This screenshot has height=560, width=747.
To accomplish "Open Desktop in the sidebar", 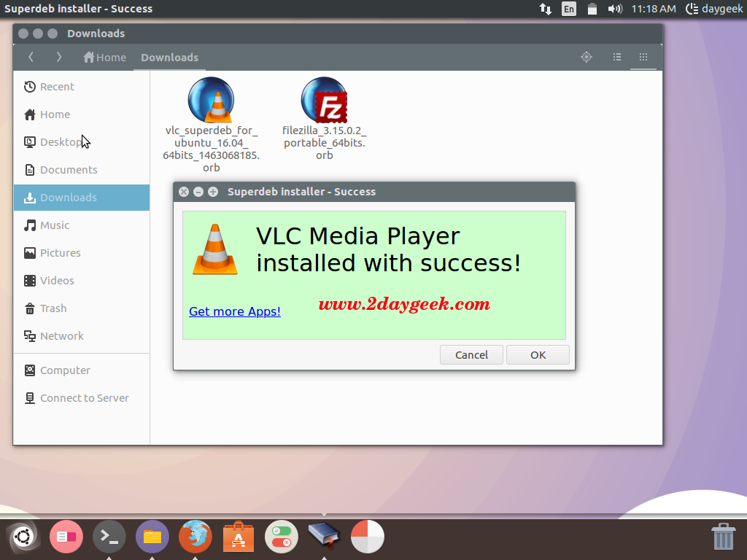I will [x=82, y=142].
